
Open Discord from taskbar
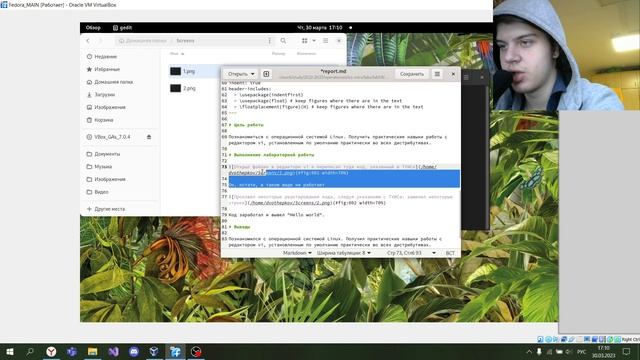point(134,351)
